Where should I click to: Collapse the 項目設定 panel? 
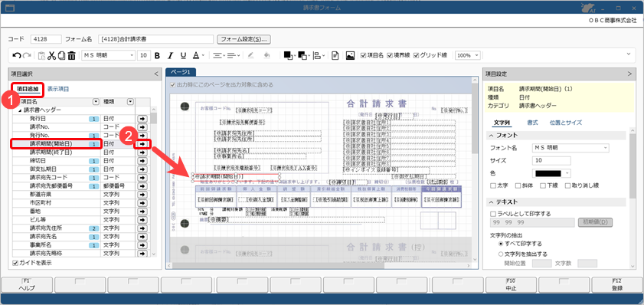629,74
